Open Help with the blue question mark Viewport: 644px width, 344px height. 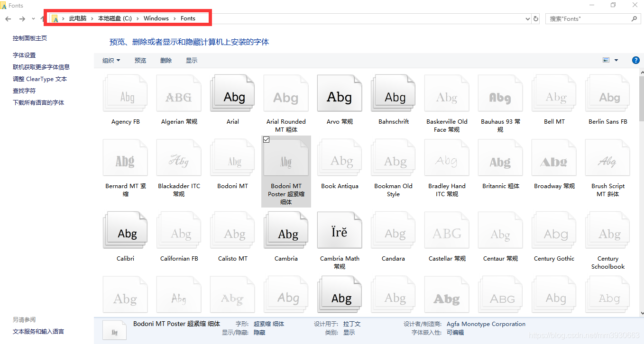point(636,60)
